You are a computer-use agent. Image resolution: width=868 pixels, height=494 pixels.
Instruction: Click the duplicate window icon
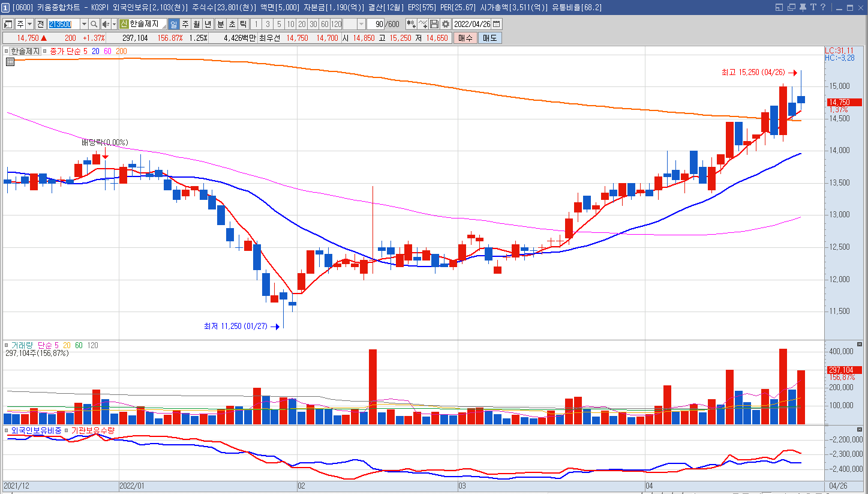coord(791,7)
